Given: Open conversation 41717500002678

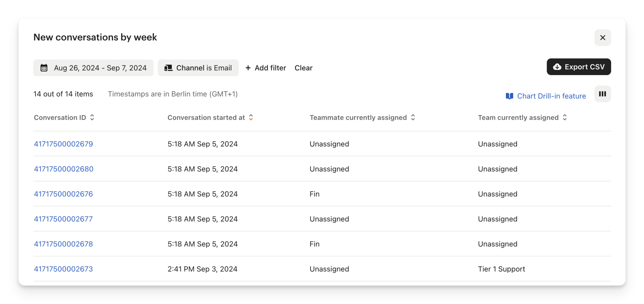Looking at the screenshot, I should click(64, 244).
